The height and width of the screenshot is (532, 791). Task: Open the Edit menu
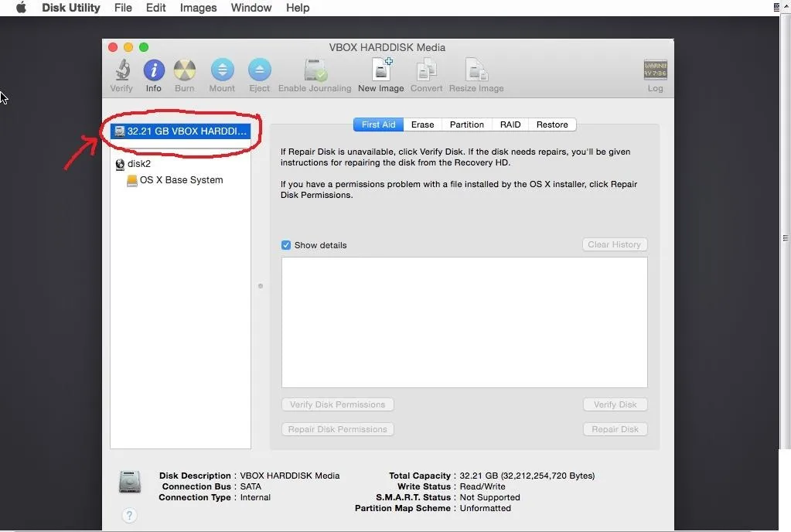point(156,8)
